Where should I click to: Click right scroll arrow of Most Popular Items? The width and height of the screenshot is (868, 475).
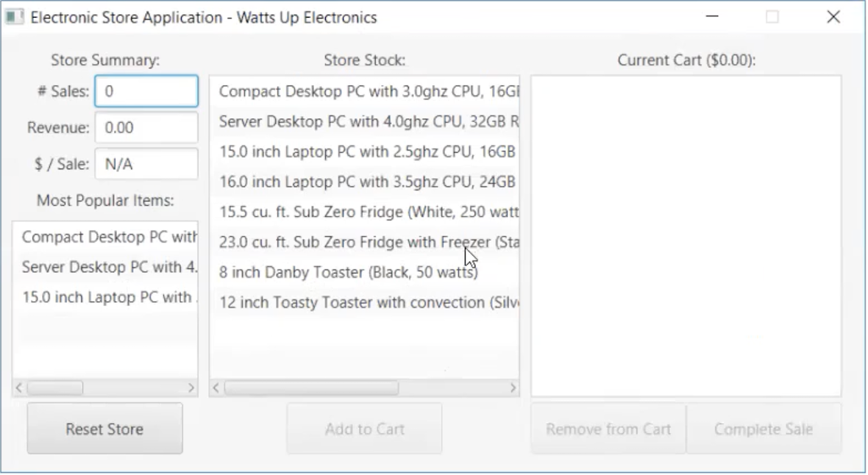(x=191, y=387)
